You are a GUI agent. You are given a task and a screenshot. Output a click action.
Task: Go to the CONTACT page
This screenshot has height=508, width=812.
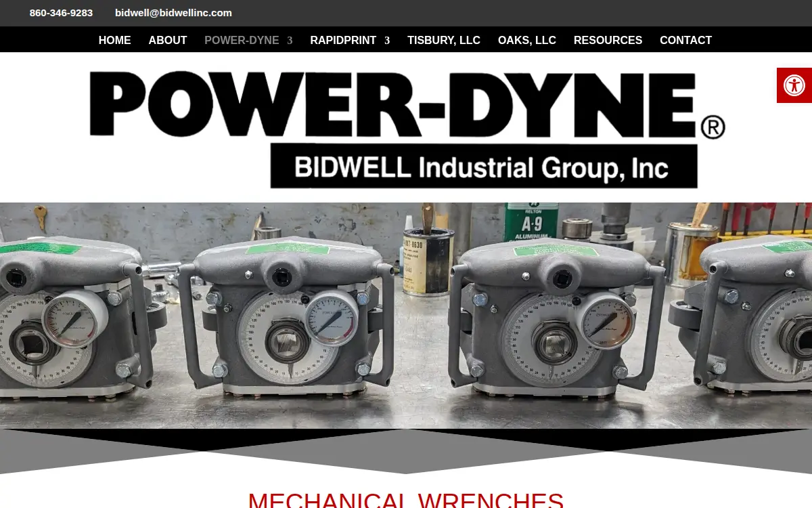click(x=685, y=40)
